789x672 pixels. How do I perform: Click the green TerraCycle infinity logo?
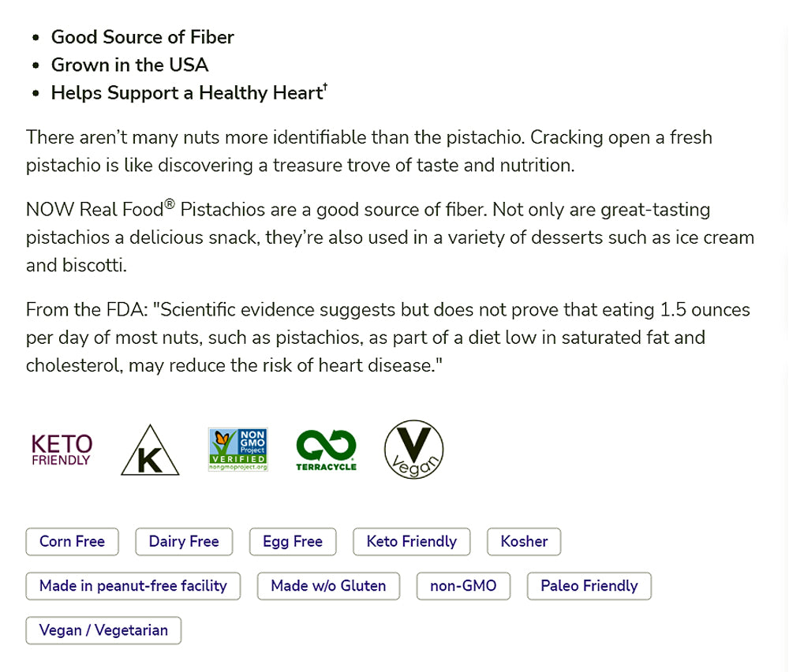click(x=326, y=450)
